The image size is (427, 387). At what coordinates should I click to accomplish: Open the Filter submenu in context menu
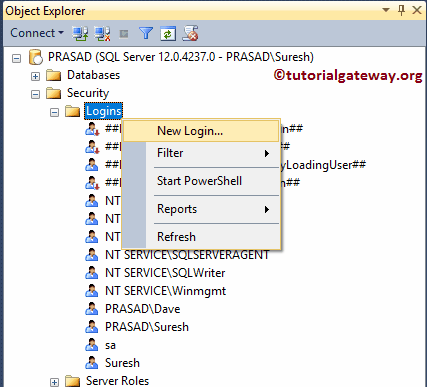(x=201, y=153)
